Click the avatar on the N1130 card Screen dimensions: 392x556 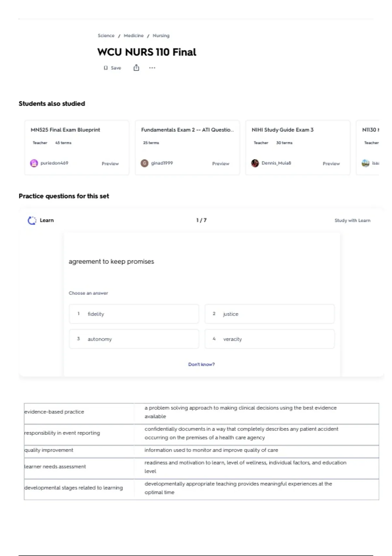point(365,163)
